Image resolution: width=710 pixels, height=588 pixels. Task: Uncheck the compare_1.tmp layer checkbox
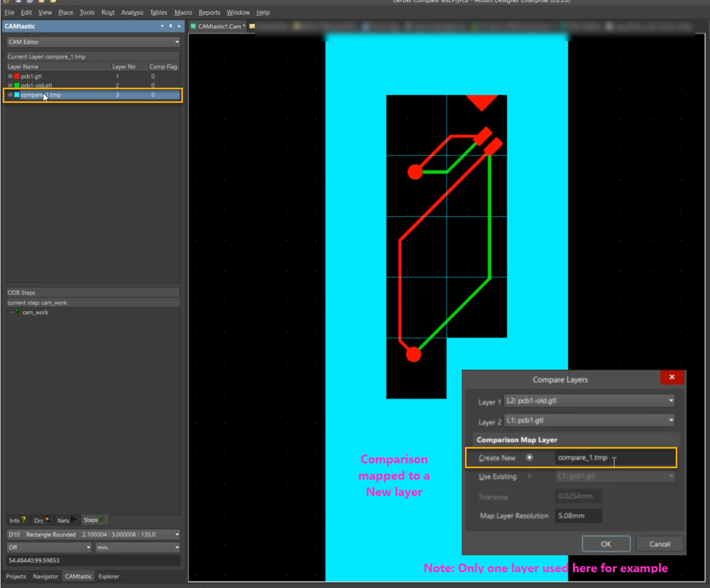[x=10, y=95]
